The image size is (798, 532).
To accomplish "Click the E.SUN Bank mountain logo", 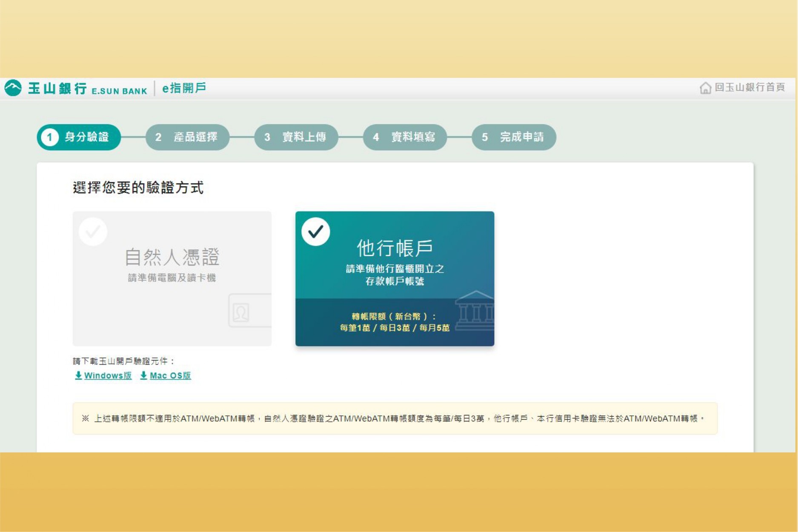I will [x=13, y=89].
